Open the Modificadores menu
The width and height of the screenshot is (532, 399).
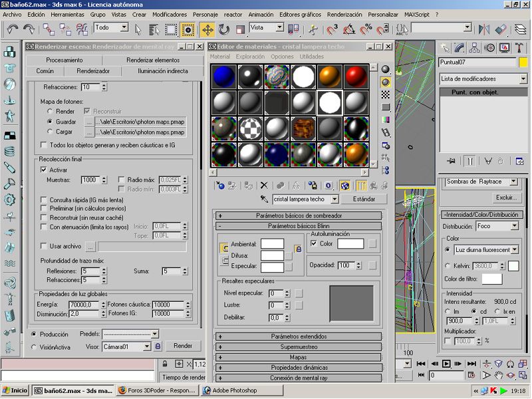click(x=170, y=15)
